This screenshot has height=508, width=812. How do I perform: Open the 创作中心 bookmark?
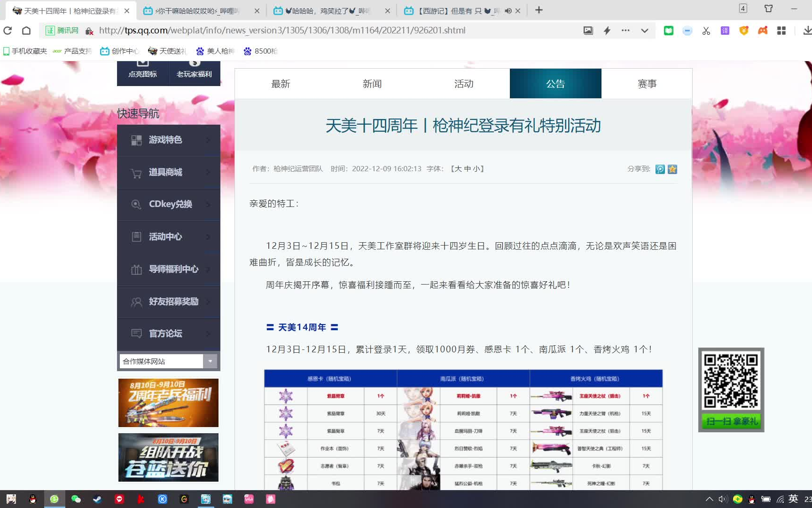[x=119, y=51]
